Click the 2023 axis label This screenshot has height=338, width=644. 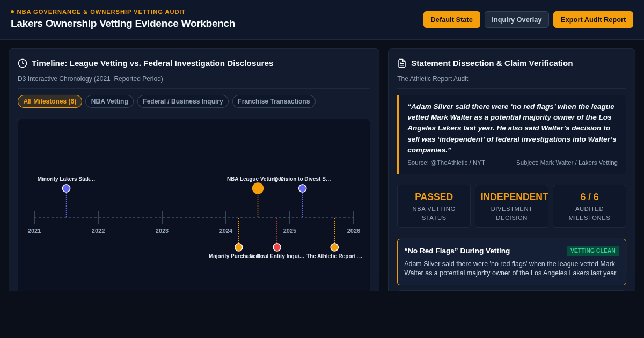162,231
